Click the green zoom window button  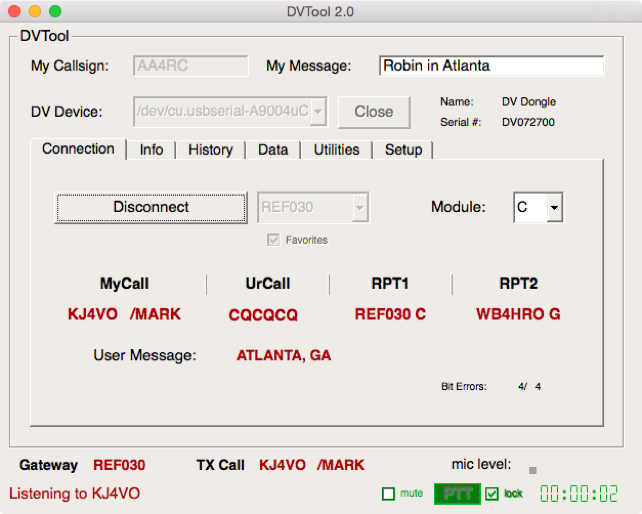pos(54,12)
